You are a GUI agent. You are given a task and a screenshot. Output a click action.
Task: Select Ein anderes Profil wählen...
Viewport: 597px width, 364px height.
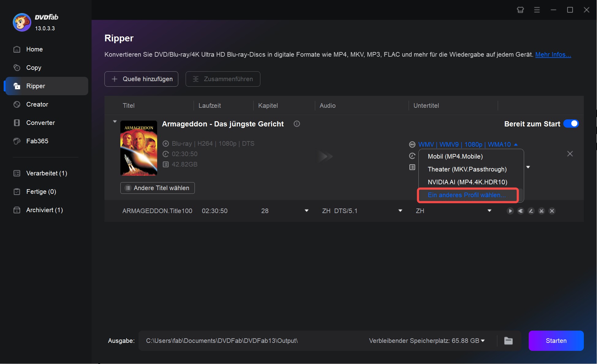click(x=467, y=195)
